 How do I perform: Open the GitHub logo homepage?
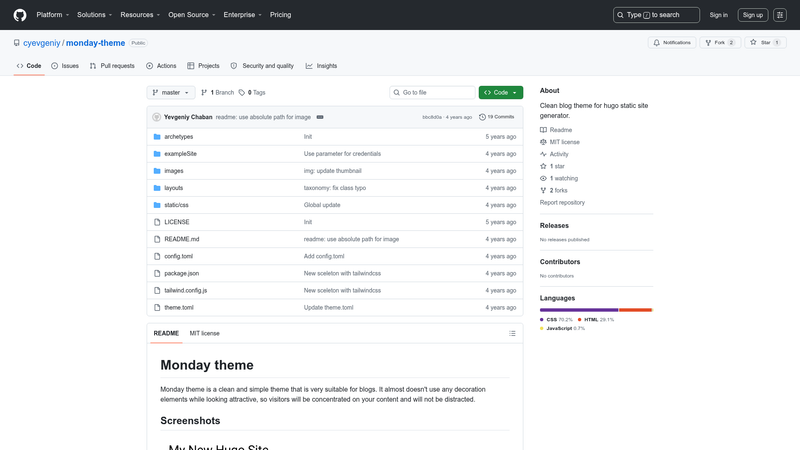pyautogui.click(x=20, y=15)
